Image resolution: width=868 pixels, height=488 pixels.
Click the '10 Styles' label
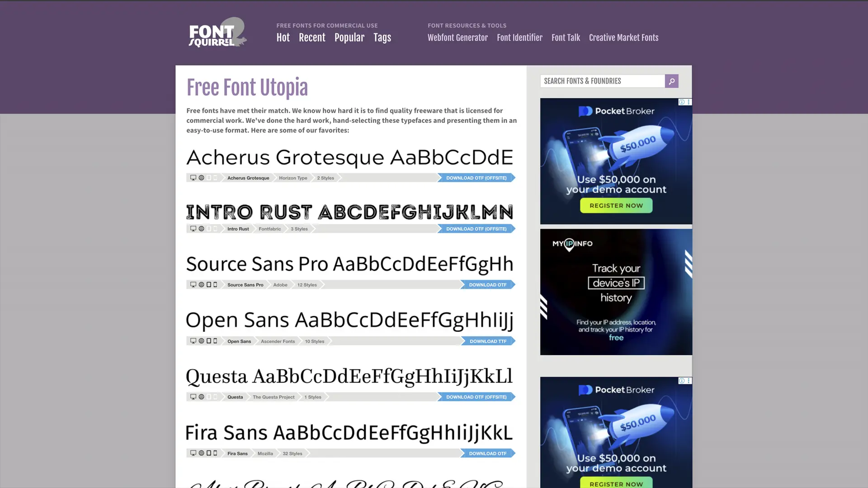pyautogui.click(x=314, y=341)
